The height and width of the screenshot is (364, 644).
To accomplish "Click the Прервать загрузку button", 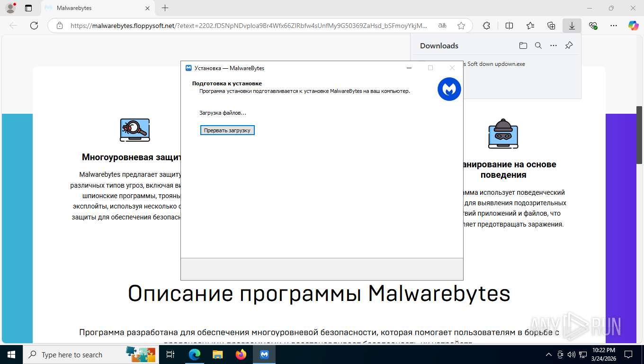I will pyautogui.click(x=227, y=130).
